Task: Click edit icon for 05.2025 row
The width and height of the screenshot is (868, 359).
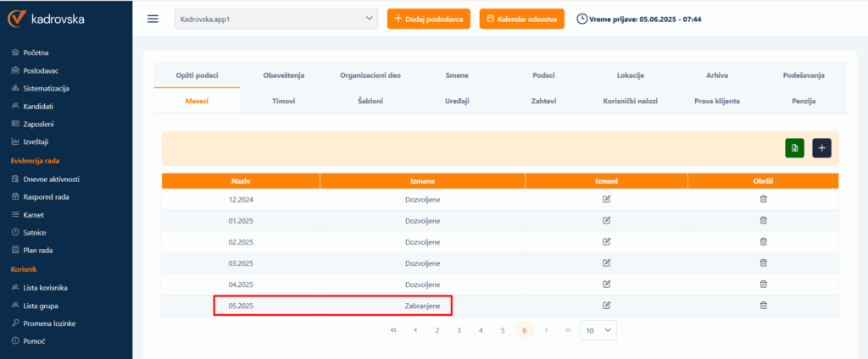Action: click(x=606, y=305)
